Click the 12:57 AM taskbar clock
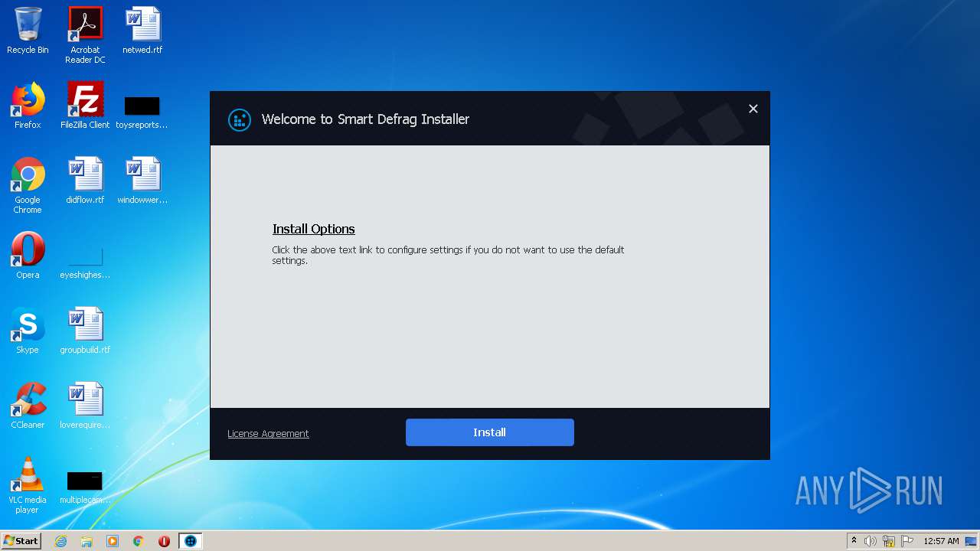The width and height of the screenshot is (980, 551). 941,541
